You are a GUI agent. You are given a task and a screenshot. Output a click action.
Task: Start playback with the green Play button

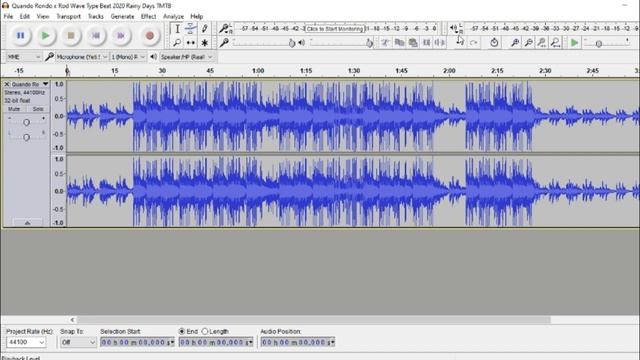click(45, 36)
